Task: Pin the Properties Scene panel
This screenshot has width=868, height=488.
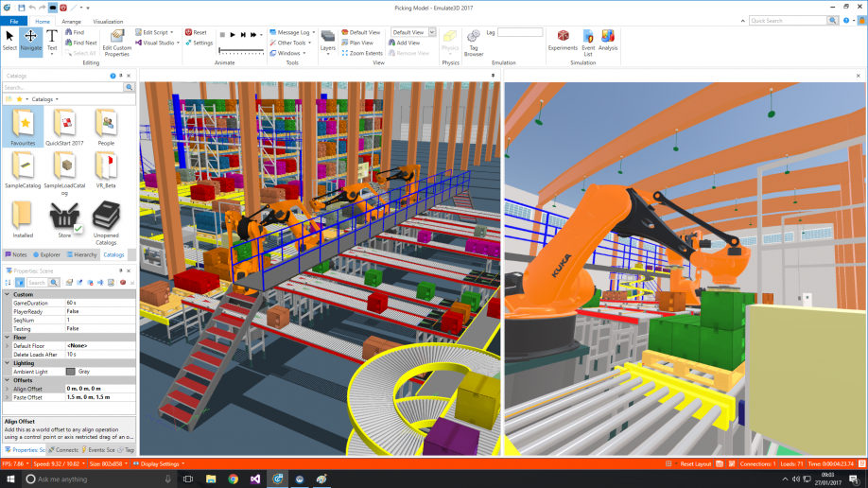Action: pyautogui.click(x=121, y=270)
